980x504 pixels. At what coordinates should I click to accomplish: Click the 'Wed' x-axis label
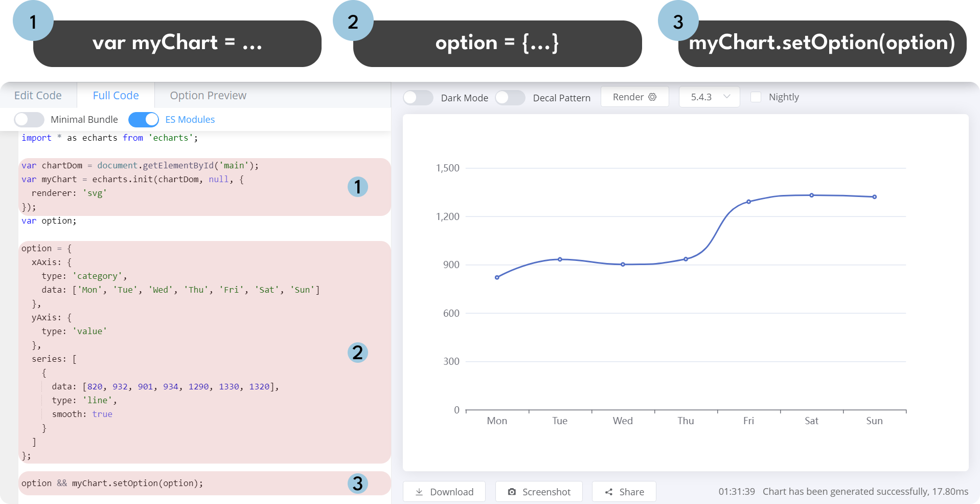coord(623,421)
